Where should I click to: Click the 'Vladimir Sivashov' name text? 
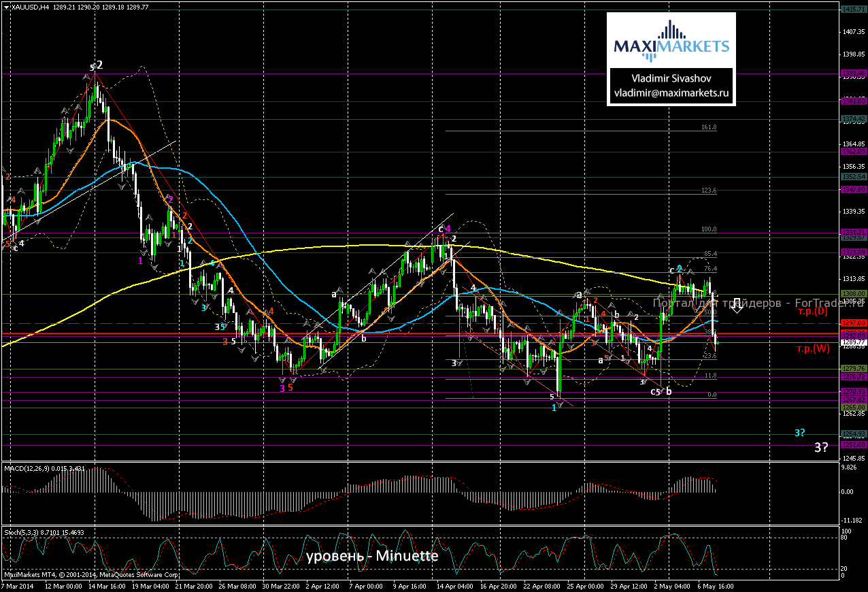click(x=671, y=77)
